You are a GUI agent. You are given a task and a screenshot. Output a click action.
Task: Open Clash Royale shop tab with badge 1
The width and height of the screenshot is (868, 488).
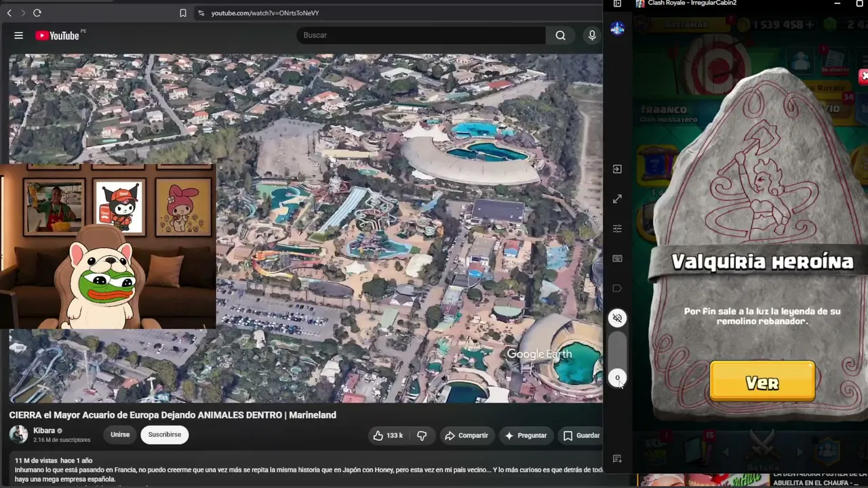coord(656,449)
